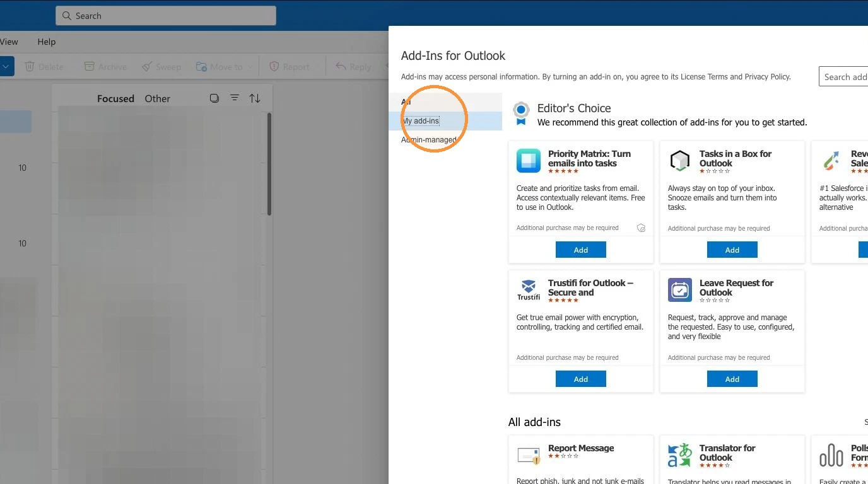The height and width of the screenshot is (484, 868).
Task: Click the All add-ins section heading
Action: [534, 422]
